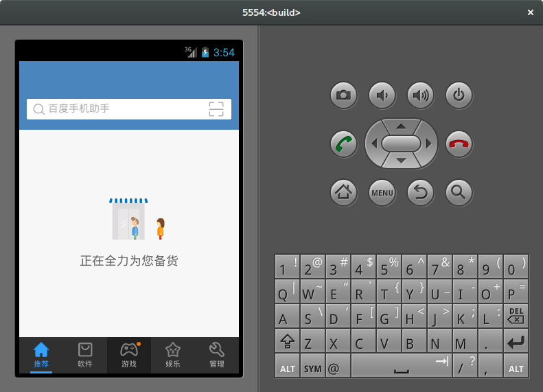Click the Enter key on keyboard
The width and height of the screenshot is (543, 392).
point(516,342)
